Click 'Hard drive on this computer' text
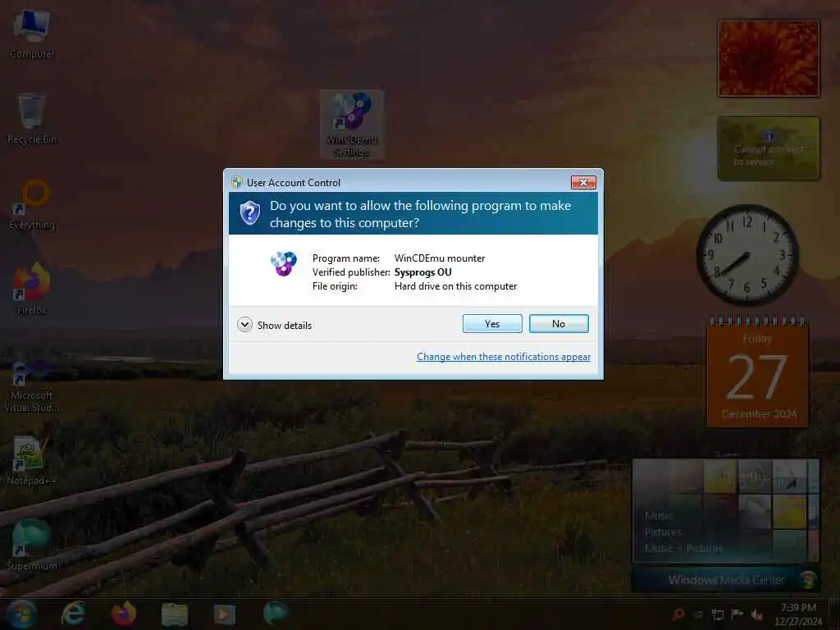Viewport: 840px width, 630px height. [x=455, y=286]
